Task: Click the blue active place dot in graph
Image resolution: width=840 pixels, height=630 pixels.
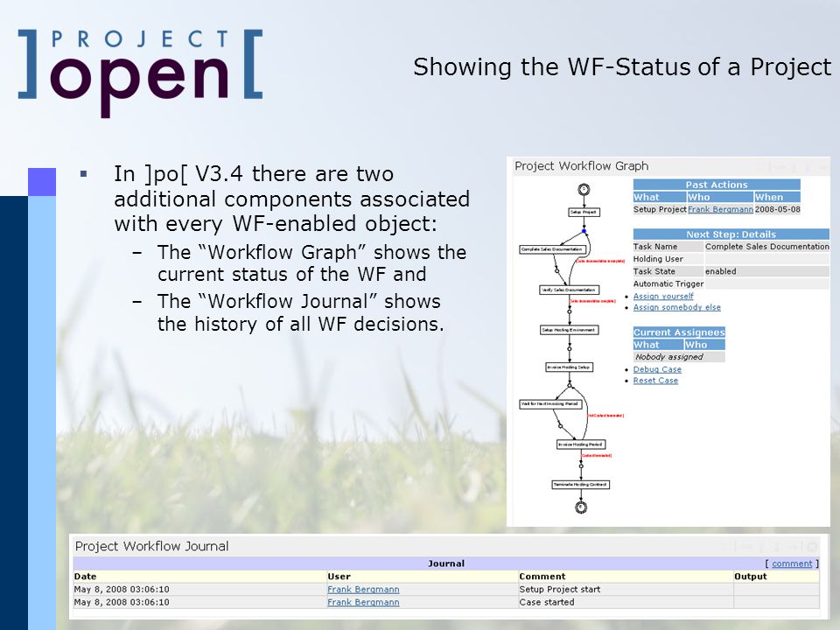Action: pyautogui.click(x=584, y=231)
